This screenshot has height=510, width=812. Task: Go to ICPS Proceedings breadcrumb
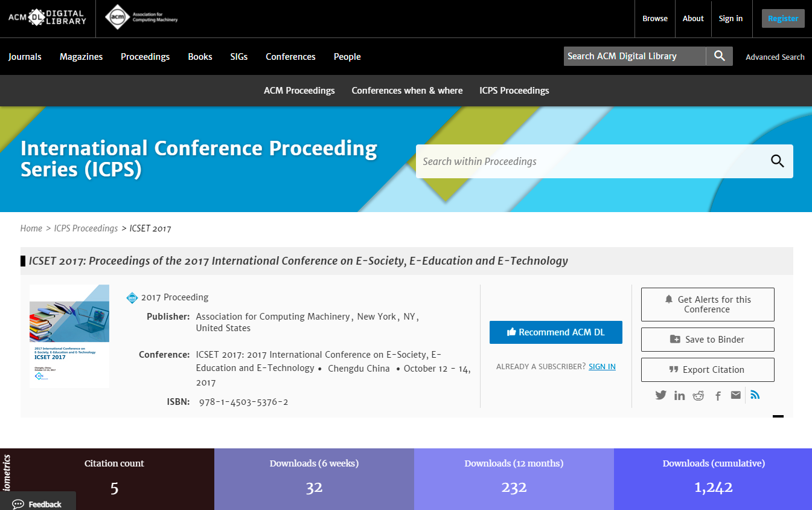pos(86,228)
